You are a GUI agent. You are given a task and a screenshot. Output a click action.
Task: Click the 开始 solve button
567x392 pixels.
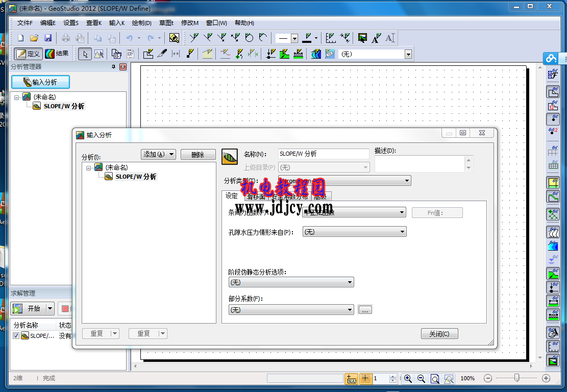pos(29,308)
